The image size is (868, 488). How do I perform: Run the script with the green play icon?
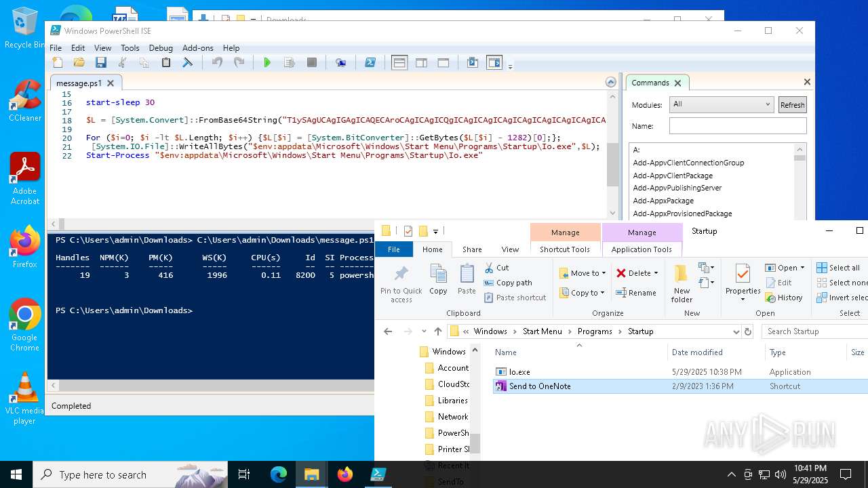coord(267,63)
